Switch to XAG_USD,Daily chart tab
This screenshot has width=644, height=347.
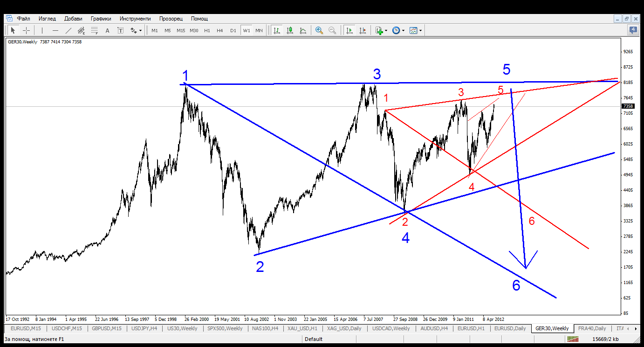tap(344, 328)
